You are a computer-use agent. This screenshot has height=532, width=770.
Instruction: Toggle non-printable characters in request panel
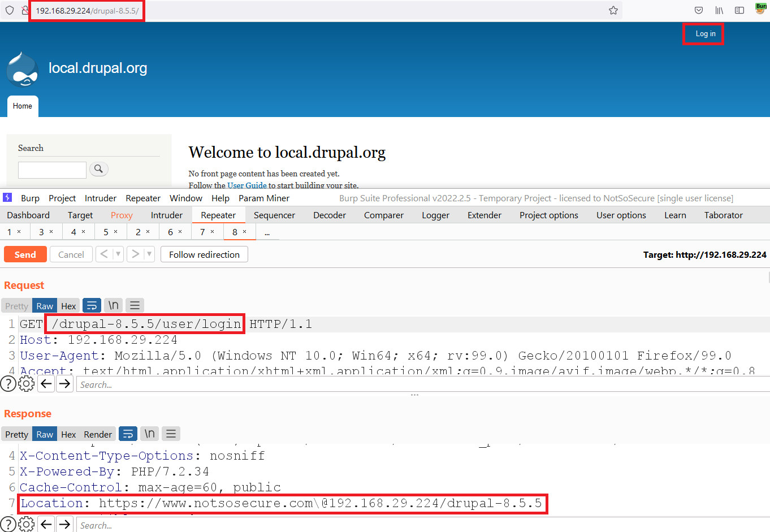[x=114, y=305]
